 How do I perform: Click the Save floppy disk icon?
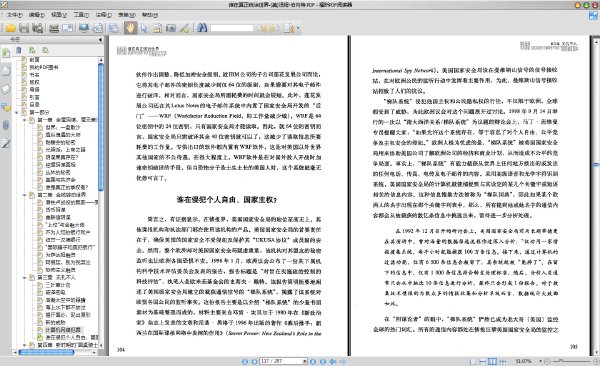pos(24,28)
